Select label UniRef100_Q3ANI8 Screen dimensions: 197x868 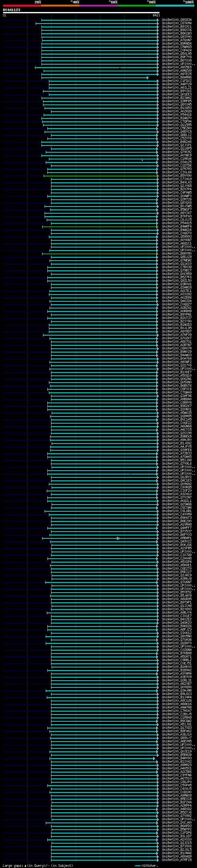pyautogui.click(x=177, y=287)
